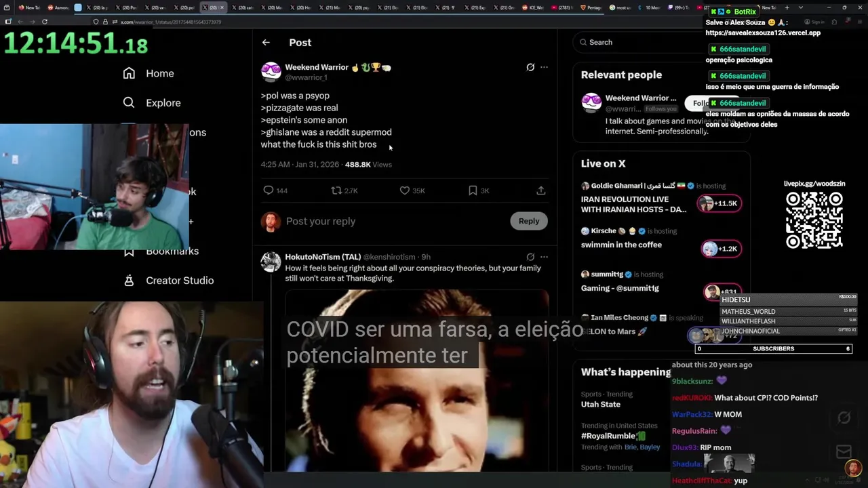
Task: Click the Reply button
Action: click(x=529, y=221)
